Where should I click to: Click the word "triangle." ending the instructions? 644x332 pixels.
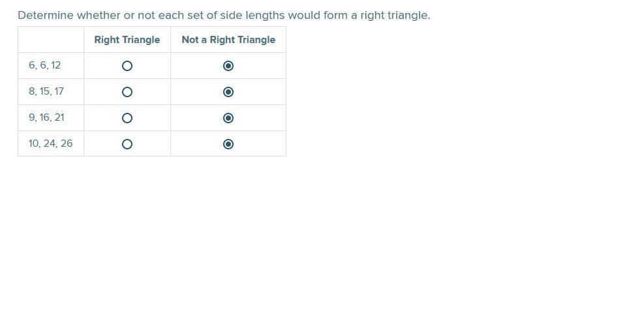(x=408, y=16)
